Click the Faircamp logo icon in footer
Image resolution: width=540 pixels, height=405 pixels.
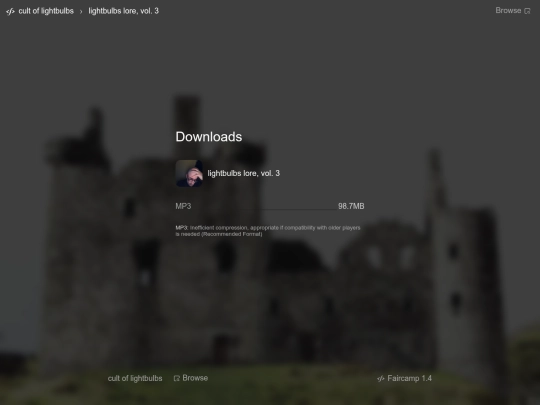pos(381,379)
